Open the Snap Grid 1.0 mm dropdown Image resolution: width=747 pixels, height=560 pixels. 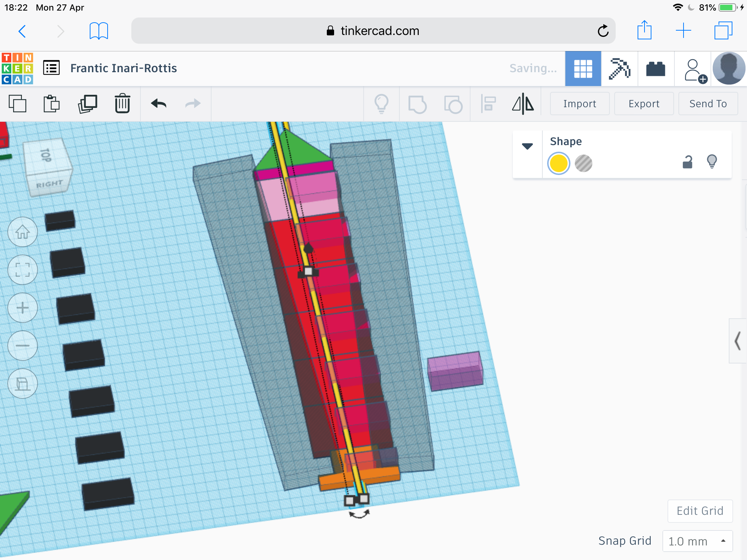coord(697,541)
